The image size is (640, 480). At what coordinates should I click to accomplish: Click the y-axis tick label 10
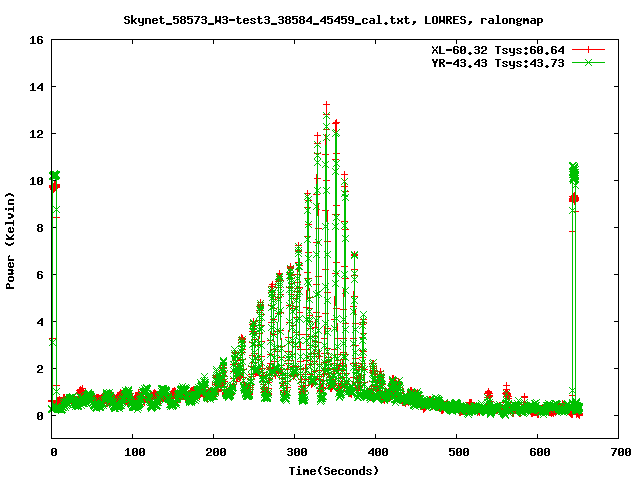pyautogui.click(x=36, y=181)
